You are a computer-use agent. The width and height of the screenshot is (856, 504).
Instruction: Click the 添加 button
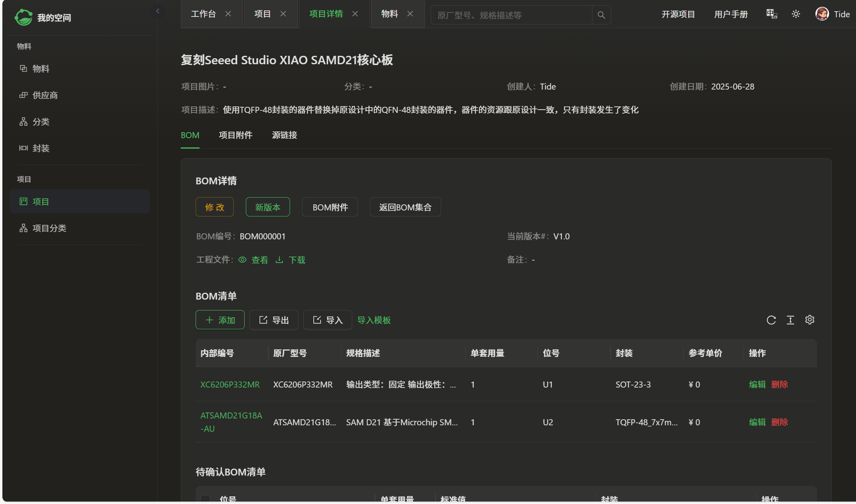tap(220, 320)
